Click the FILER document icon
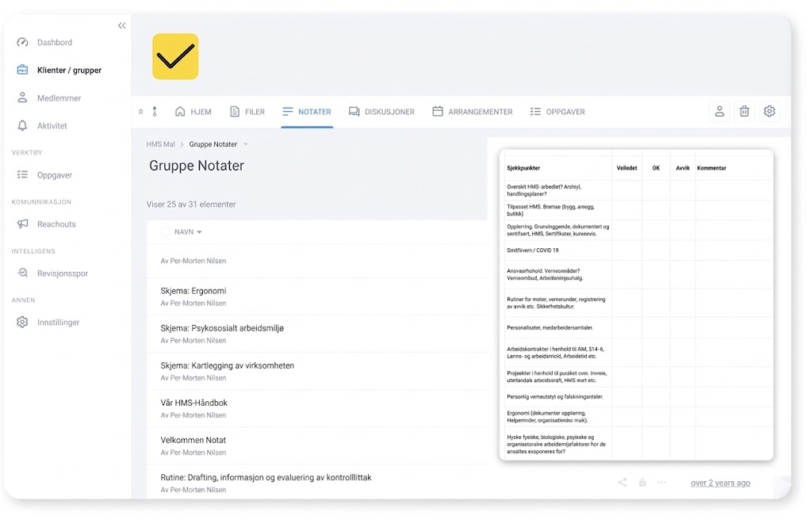Image resolution: width=812 pixels, height=520 pixels. click(x=235, y=111)
